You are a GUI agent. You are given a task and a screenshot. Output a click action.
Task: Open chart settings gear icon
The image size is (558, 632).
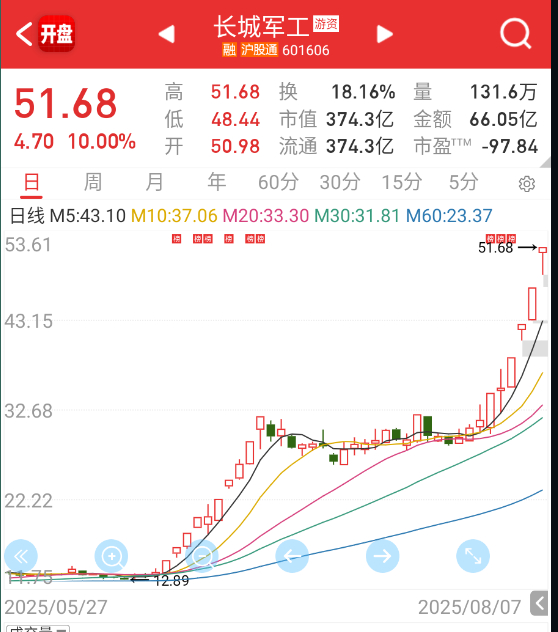point(527,184)
